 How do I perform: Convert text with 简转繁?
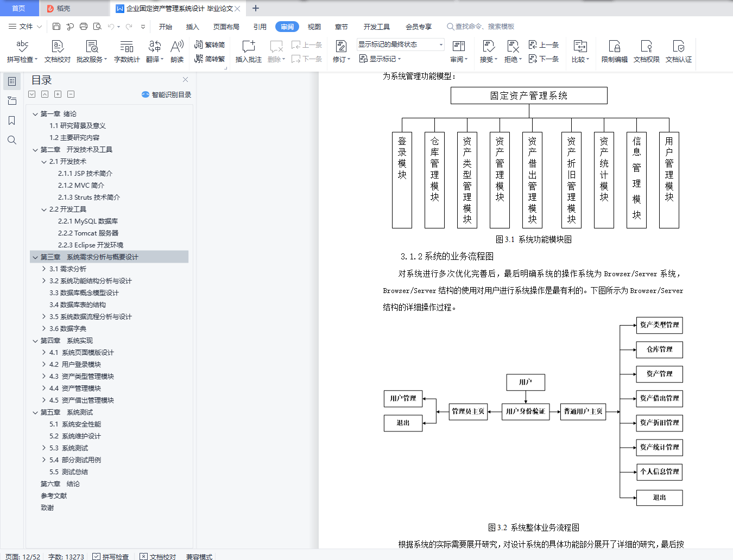(x=210, y=59)
